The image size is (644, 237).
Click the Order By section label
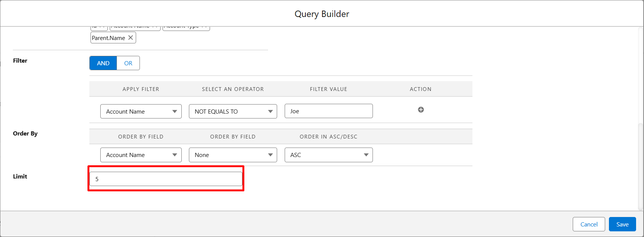[x=25, y=134]
